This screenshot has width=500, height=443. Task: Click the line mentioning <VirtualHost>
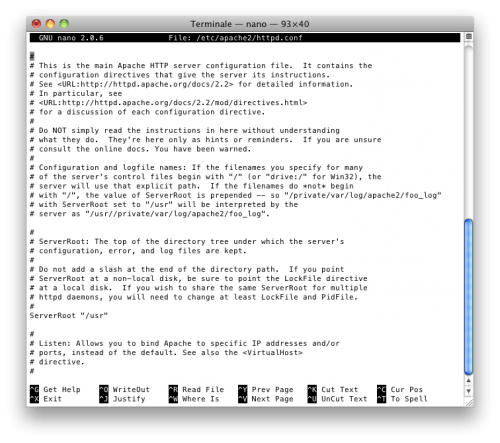coord(166,352)
